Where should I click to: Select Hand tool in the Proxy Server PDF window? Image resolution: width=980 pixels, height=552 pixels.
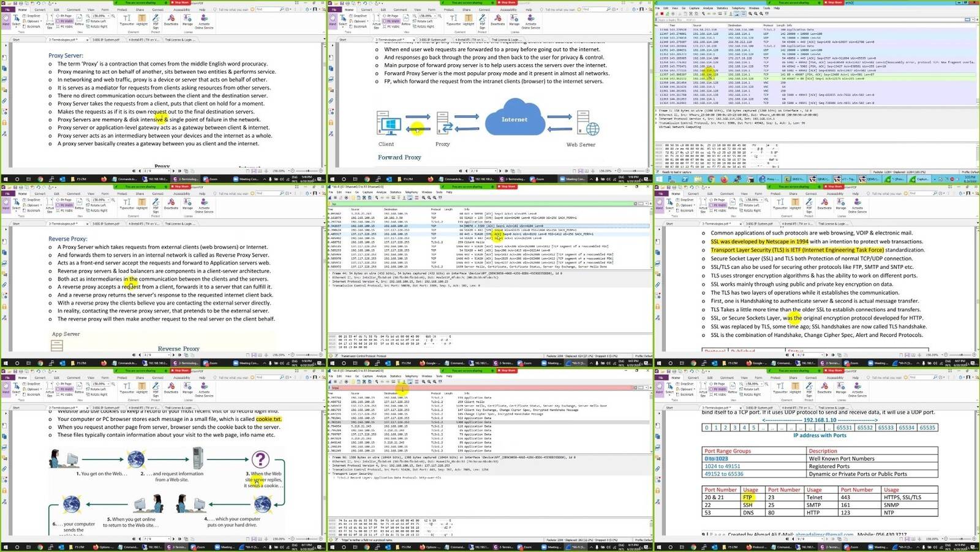[x=6, y=21]
